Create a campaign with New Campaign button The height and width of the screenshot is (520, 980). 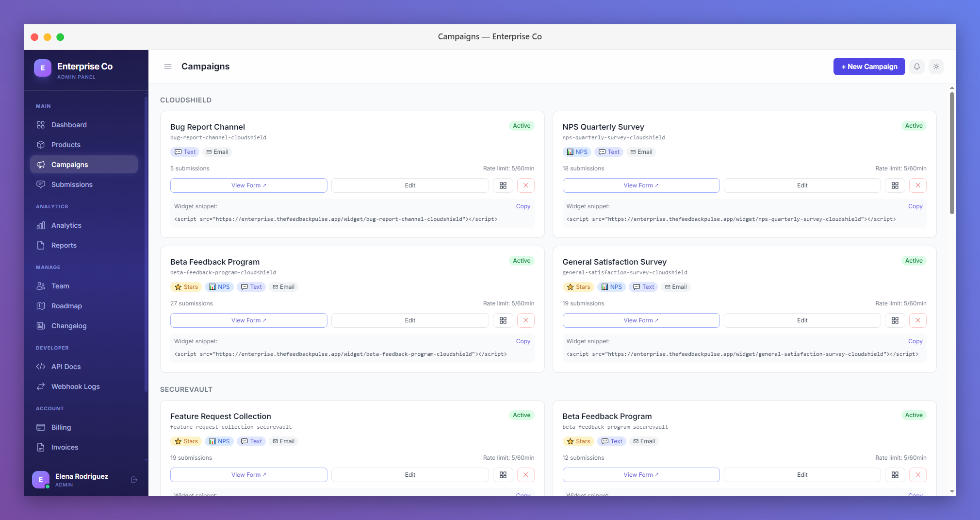coord(868,67)
